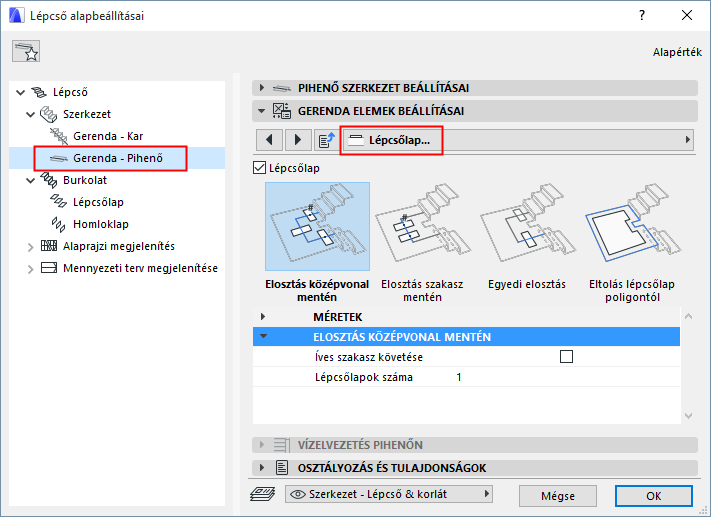Collapse the Szerkezet tree node
Screen dimensions: 711x517
coord(30,115)
